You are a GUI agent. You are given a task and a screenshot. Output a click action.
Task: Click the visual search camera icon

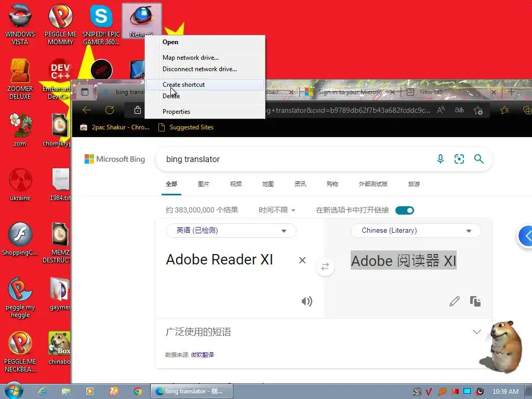459,159
